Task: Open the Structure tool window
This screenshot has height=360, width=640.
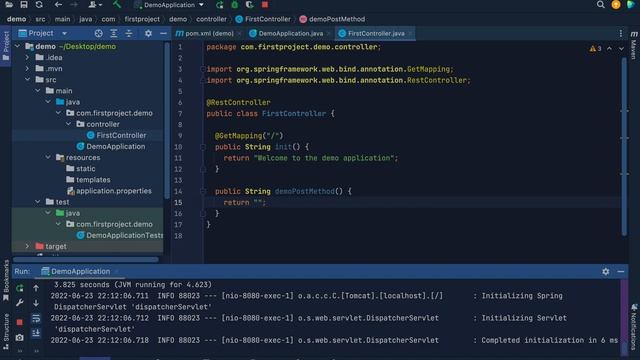Action: 6,331
